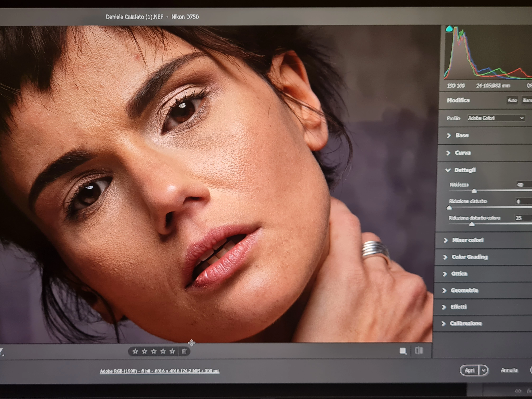Viewport: 532px width, 399px height.
Task: Open the Profilo dropdown showing Adobe Colori
Action: 495,118
